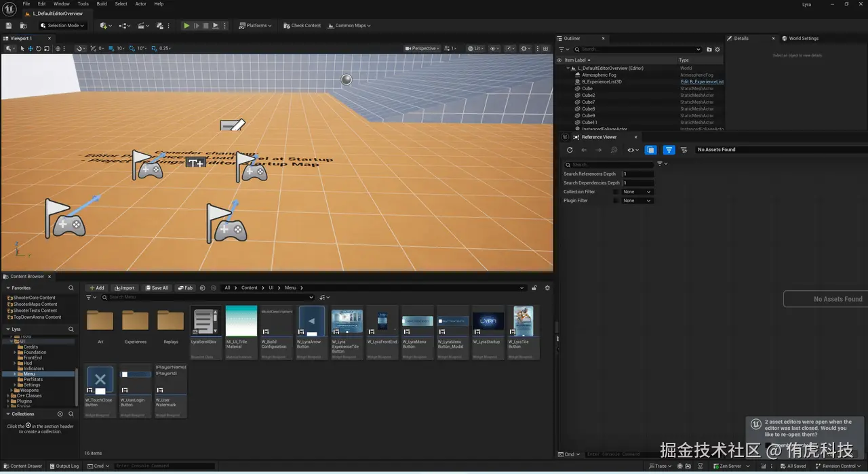868x474 pixels.
Task: Enable the Plugin Filter checkbox
Action: point(616,201)
